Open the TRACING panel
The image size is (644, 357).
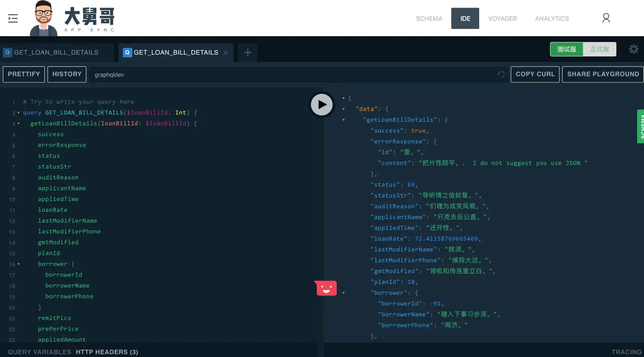pos(626,352)
